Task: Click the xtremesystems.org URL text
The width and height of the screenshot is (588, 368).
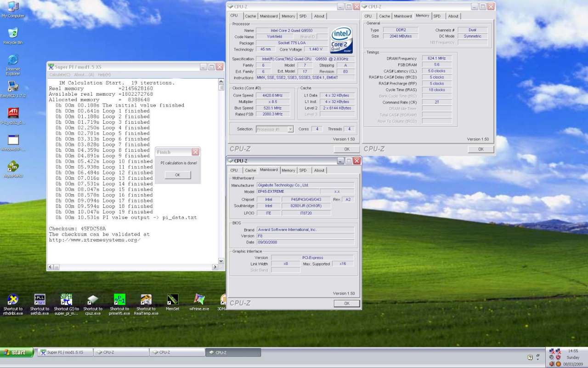Action: coord(95,240)
